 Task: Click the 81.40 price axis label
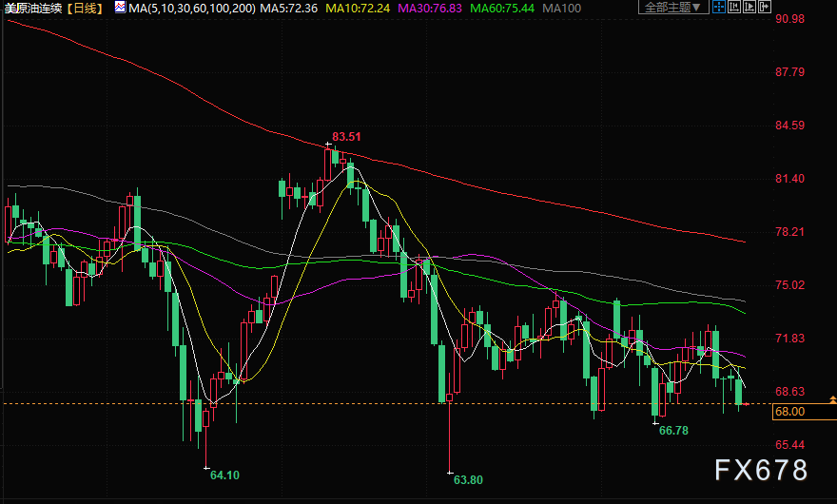click(x=790, y=179)
